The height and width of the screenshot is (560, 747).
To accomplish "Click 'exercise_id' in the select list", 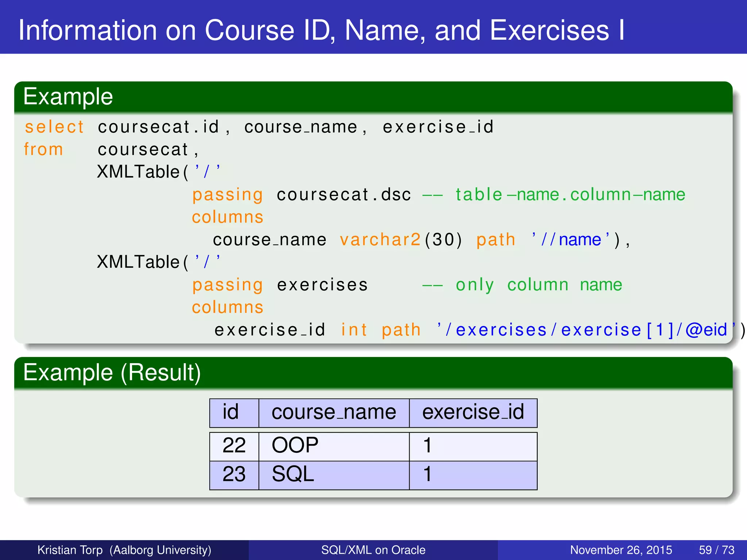I will click(438, 127).
